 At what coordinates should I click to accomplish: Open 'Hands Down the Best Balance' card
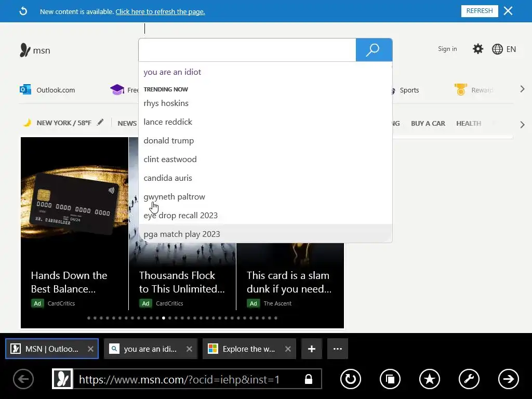pyautogui.click(x=74, y=223)
